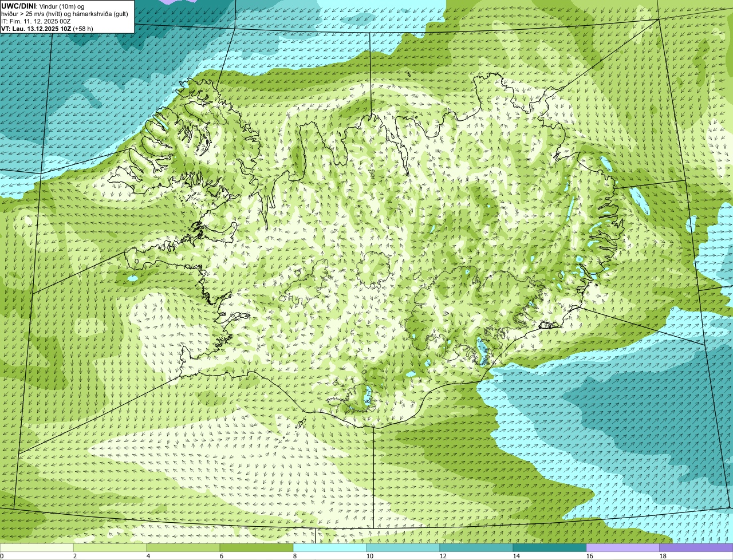Screen dimensions: 733x560
Task: Click the 0–2 m/s pale color swatch
Action: tap(37, 547)
